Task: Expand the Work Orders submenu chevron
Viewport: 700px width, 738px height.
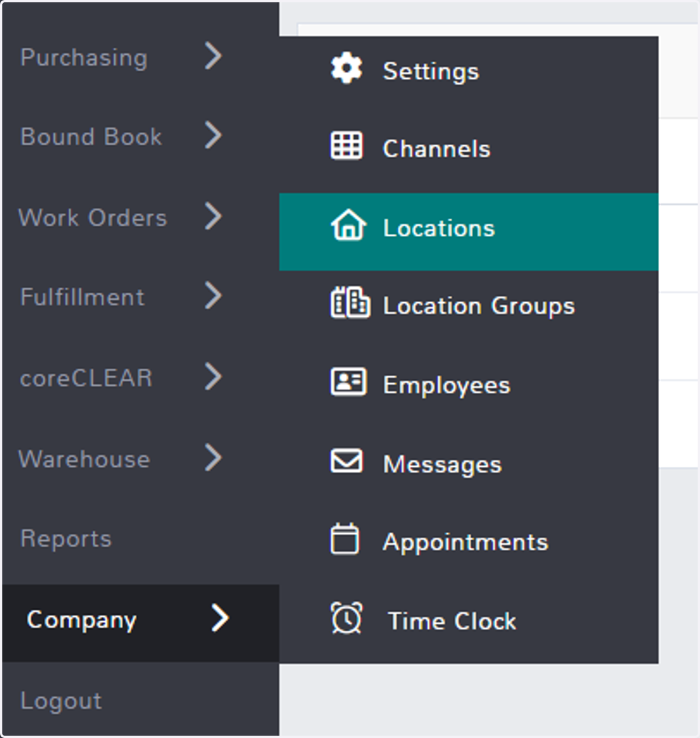Action: coord(213,216)
